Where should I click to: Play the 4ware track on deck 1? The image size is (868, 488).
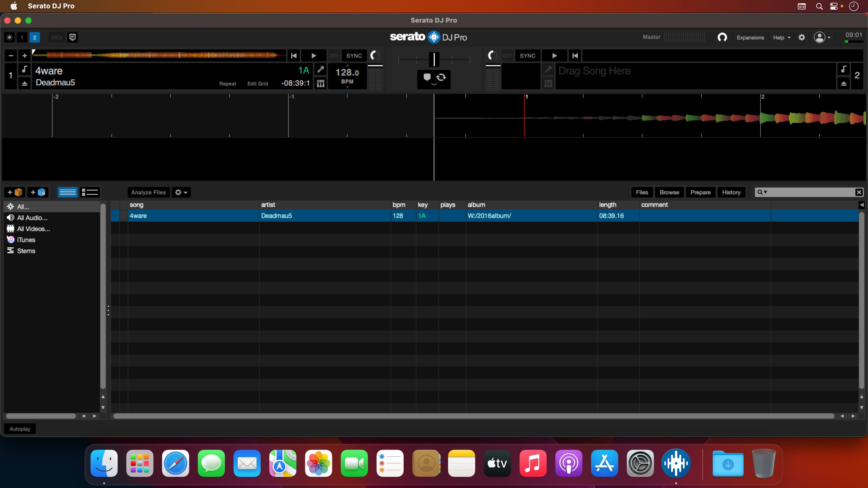(x=313, y=56)
